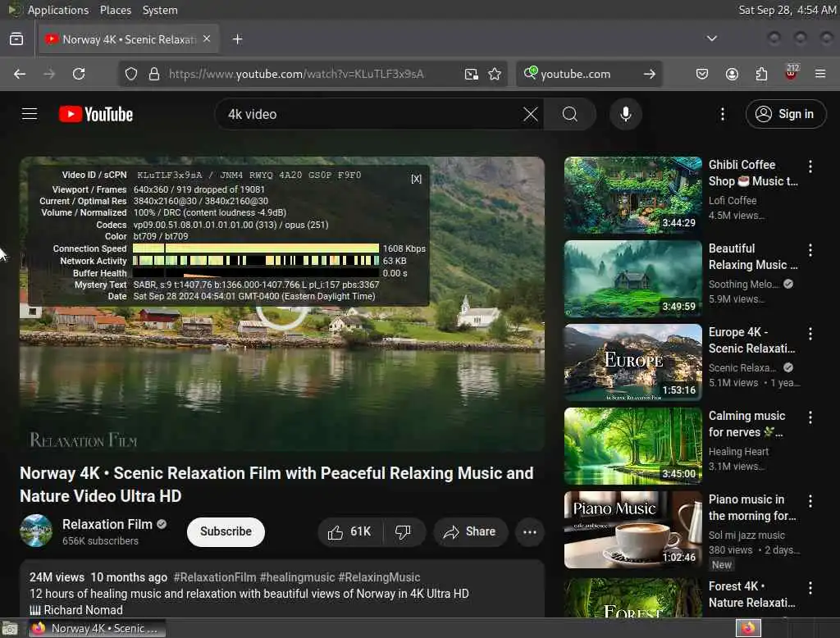Open YouTube settings three-dot menu
Screen dimensions: 840x638
pos(723,114)
